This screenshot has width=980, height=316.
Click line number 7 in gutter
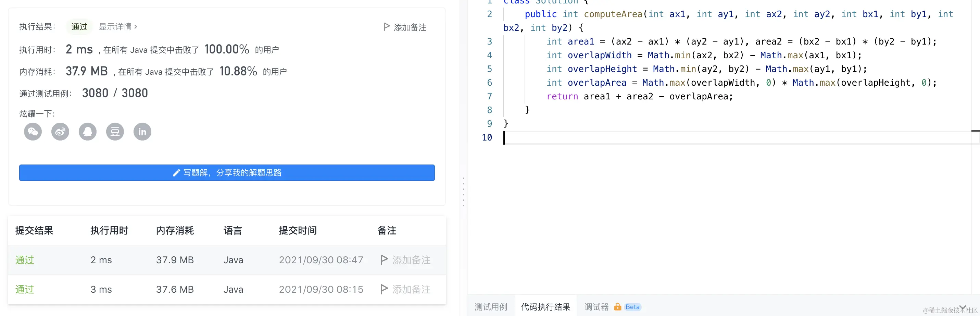[x=490, y=96]
